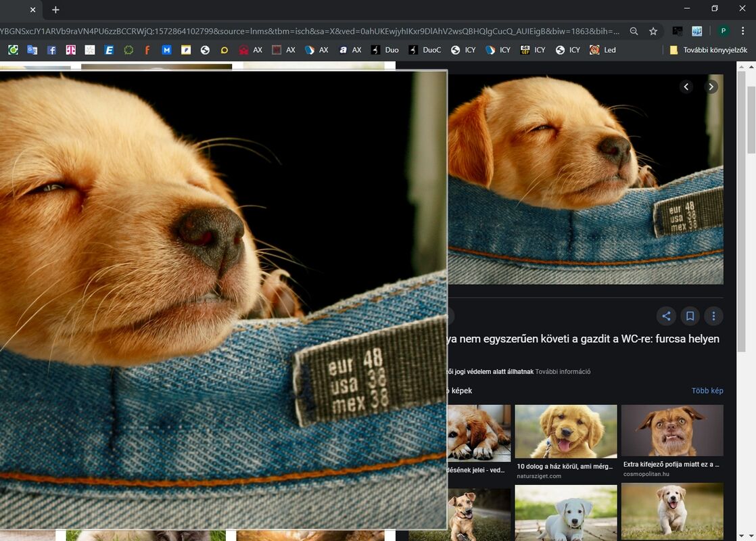Open the profile avatar labeled P
The width and height of the screenshot is (756, 541).
(x=723, y=31)
